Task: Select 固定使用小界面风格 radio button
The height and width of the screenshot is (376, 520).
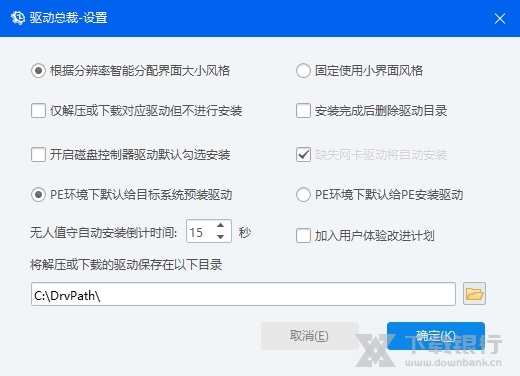Action: [303, 71]
